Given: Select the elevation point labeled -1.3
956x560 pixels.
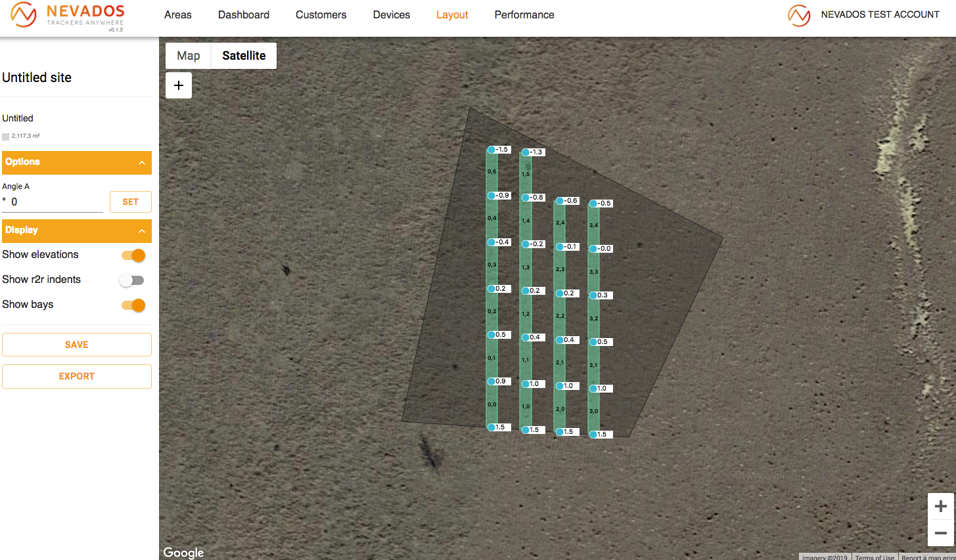Looking at the screenshot, I should coord(526,152).
